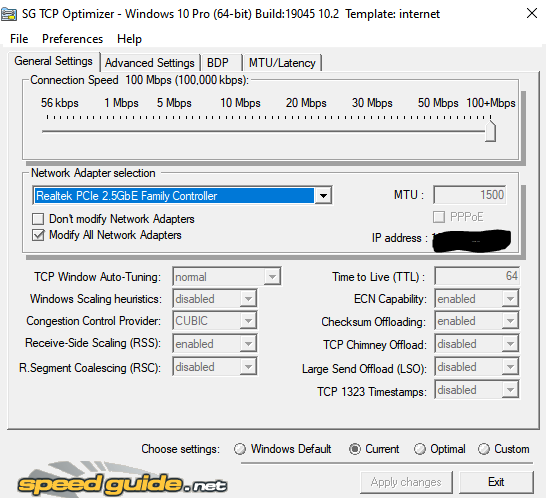546x498 pixels.
Task: Switch to the General Settings tab
Action: pos(54,61)
